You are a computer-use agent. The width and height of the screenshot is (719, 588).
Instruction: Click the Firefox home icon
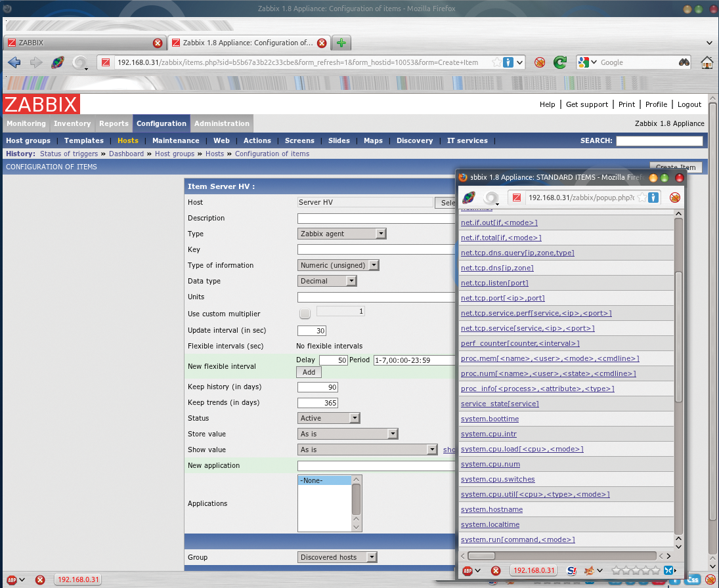(x=708, y=62)
